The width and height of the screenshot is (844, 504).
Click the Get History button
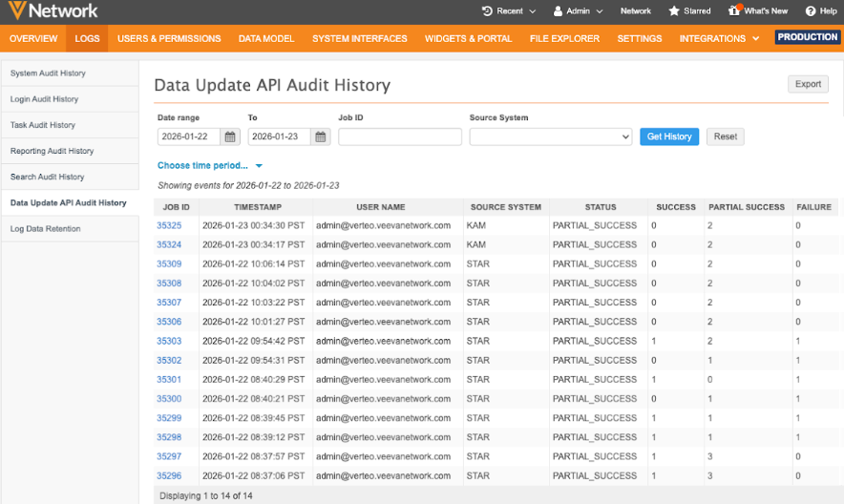point(669,136)
